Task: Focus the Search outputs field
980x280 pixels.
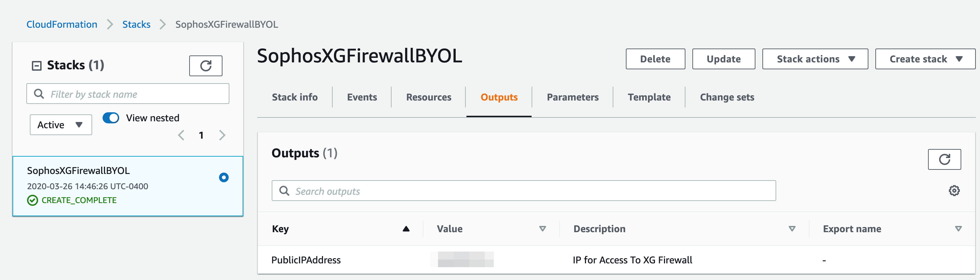Action: [x=524, y=191]
